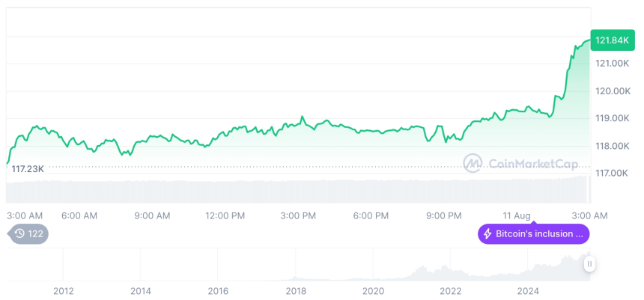644x300 pixels.
Task: Click the clock history icon beside 122
Action: 19,233
